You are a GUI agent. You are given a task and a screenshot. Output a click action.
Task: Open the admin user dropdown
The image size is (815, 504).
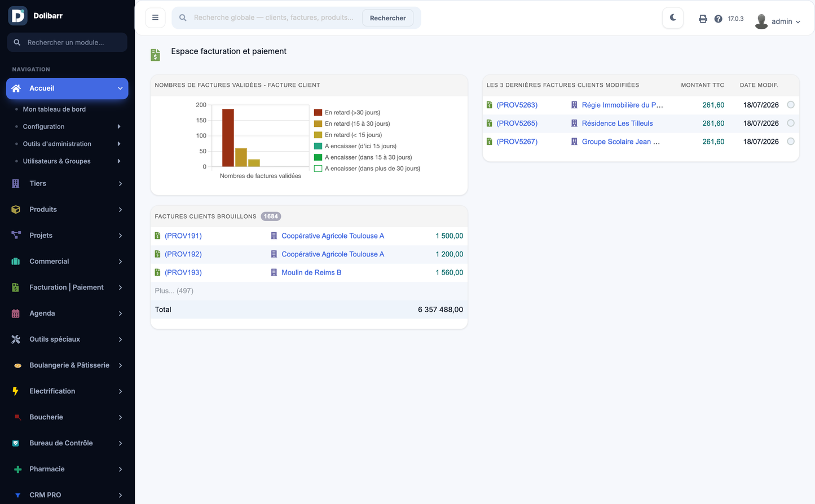coord(786,21)
